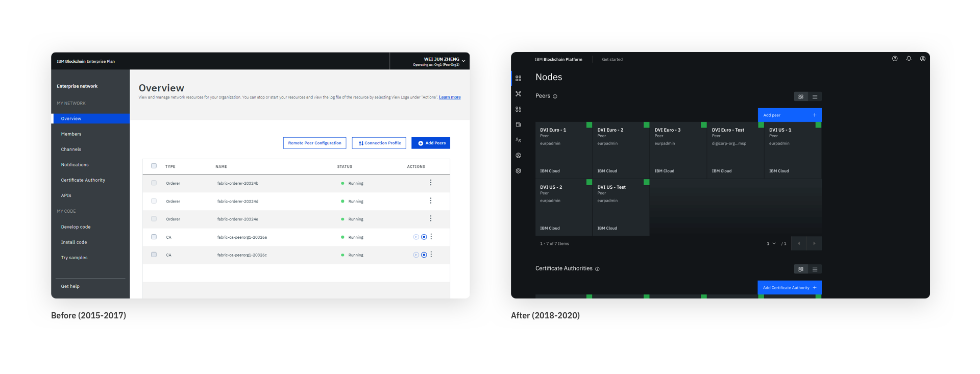This screenshot has width=980, height=374.
Task: Click Get help in the left menu
Action: coord(70,286)
